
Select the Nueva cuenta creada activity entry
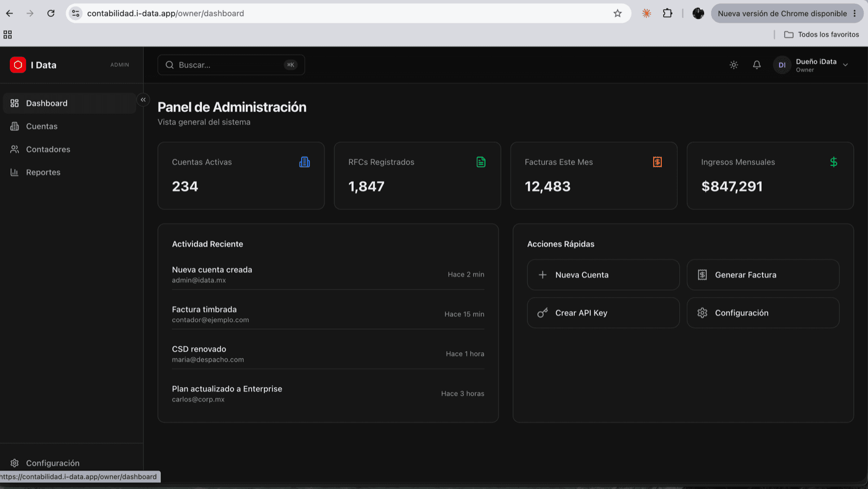tap(328, 275)
